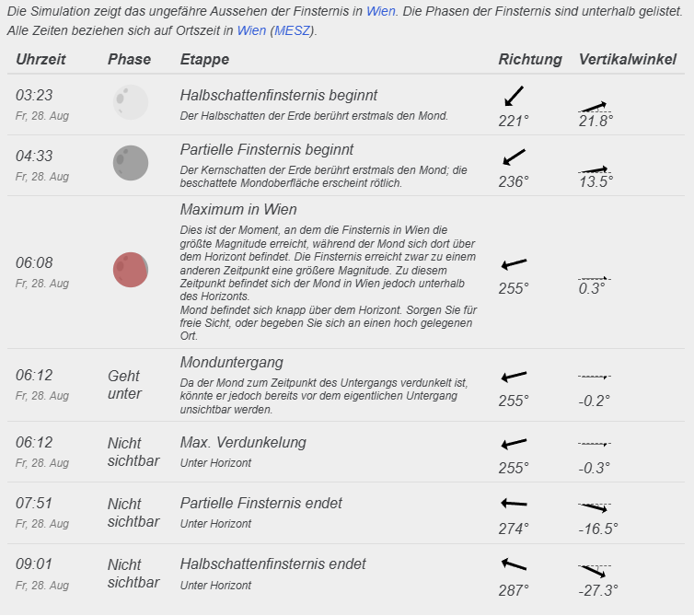Click the penumbral eclipse moon phase icon
694x616 pixels.
pos(131,102)
